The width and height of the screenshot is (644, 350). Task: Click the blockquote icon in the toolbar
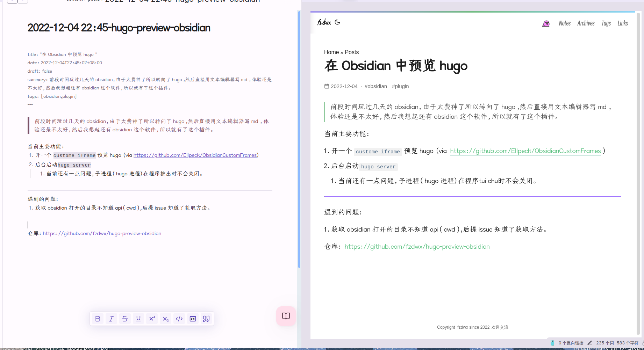pyautogui.click(x=206, y=319)
